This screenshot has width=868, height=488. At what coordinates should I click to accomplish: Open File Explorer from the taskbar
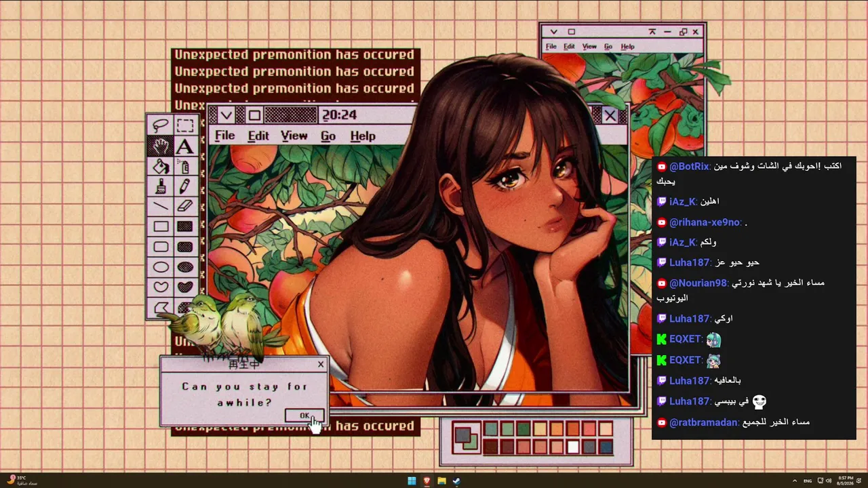pos(441,481)
